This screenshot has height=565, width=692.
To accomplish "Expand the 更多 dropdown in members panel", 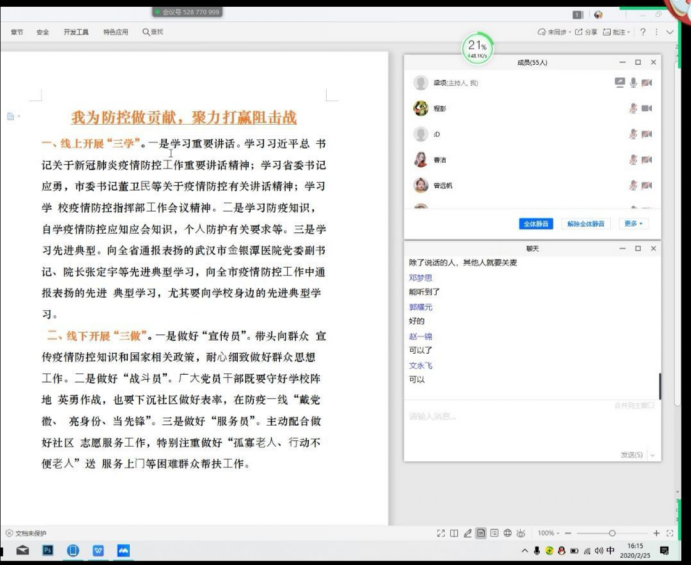I will [633, 224].
